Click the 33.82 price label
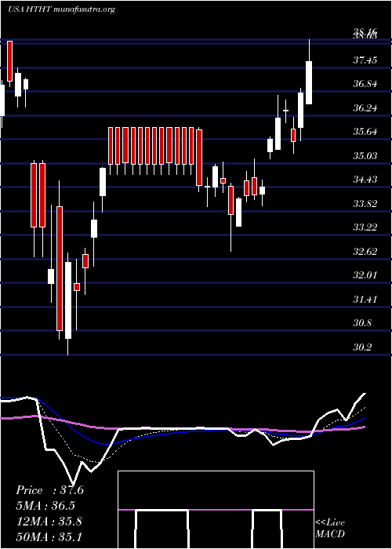This screenshot has height=549, width=392. tap(365, 204)
